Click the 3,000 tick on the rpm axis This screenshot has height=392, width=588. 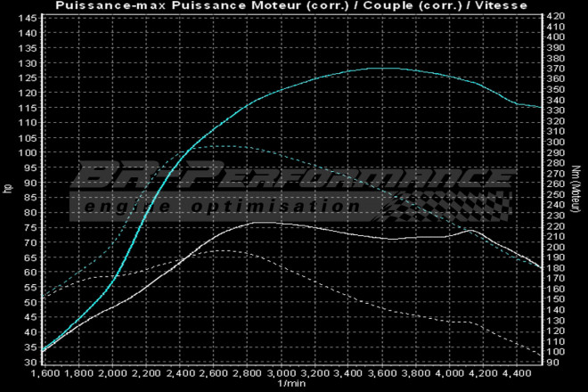(x=280, y=374)
